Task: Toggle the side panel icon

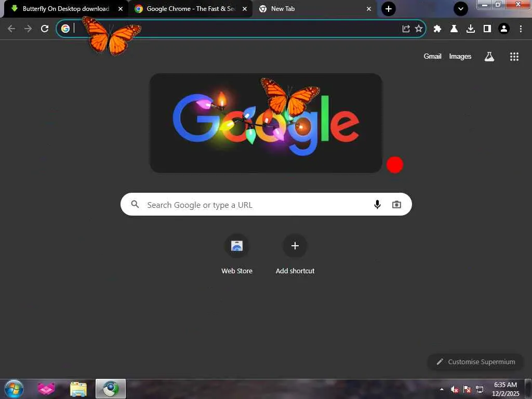Action: [x=487, y=29]
